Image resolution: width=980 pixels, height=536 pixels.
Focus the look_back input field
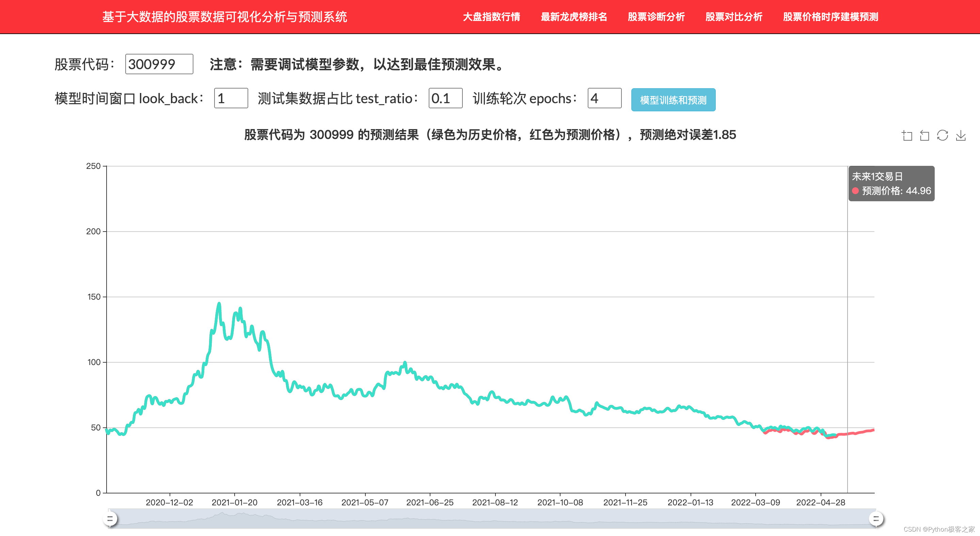pos(231,98)
